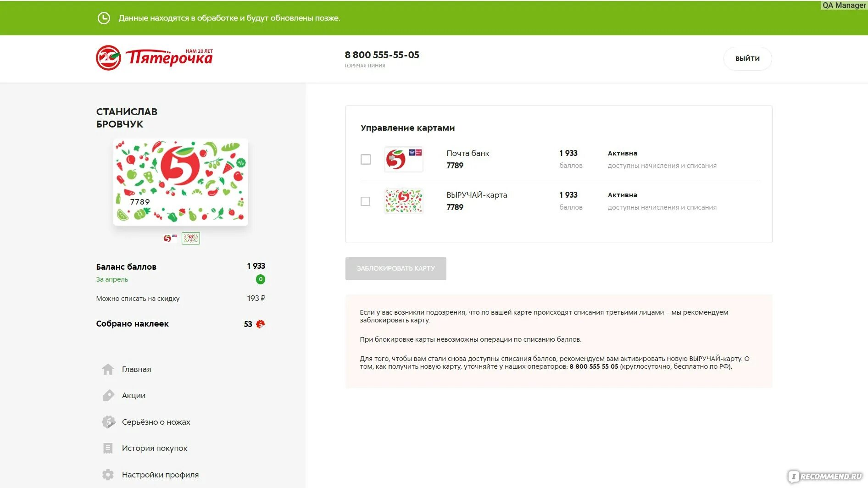Click the badge icon for Серьёзно о ножах
The image size is (868, 488).
tap(108, 422)
